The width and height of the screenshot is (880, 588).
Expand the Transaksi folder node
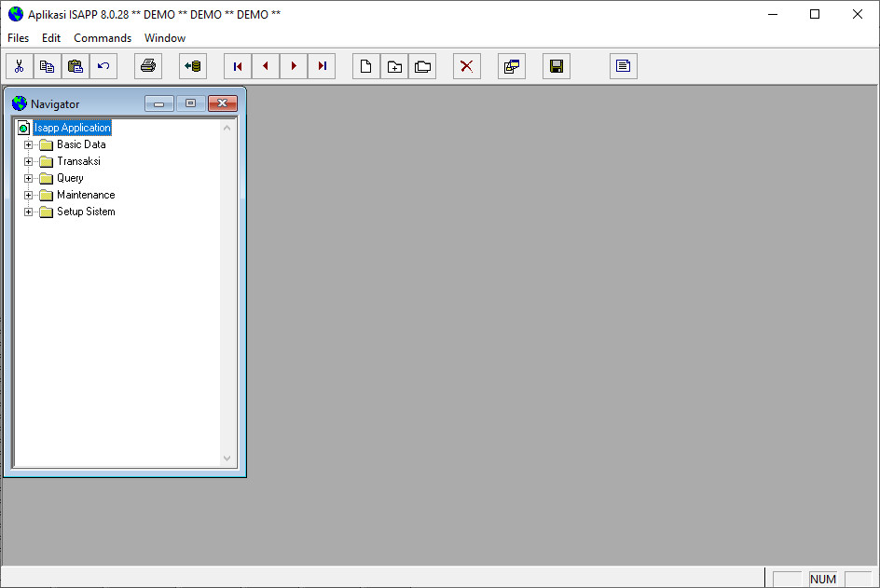[28, 161]
